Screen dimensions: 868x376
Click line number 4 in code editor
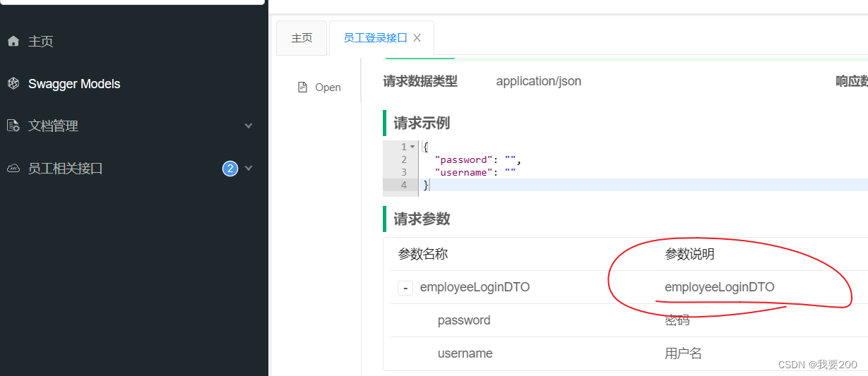tap(404, 185)
